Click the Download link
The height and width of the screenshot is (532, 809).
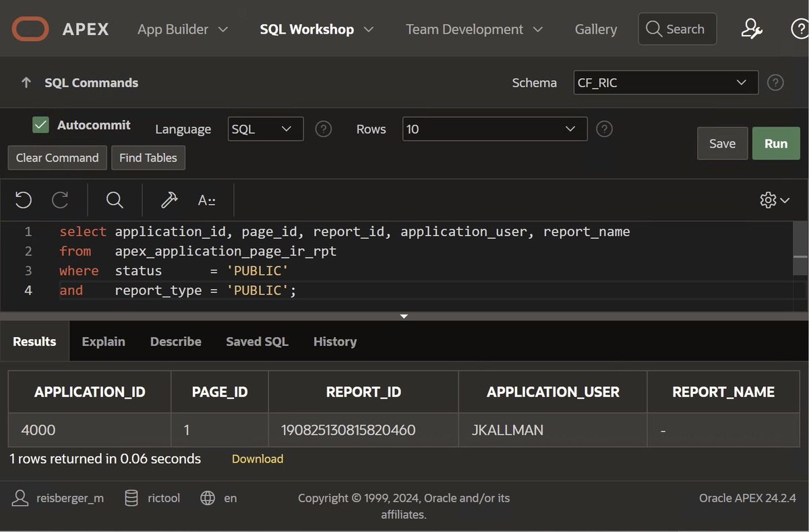click(258, 459)
